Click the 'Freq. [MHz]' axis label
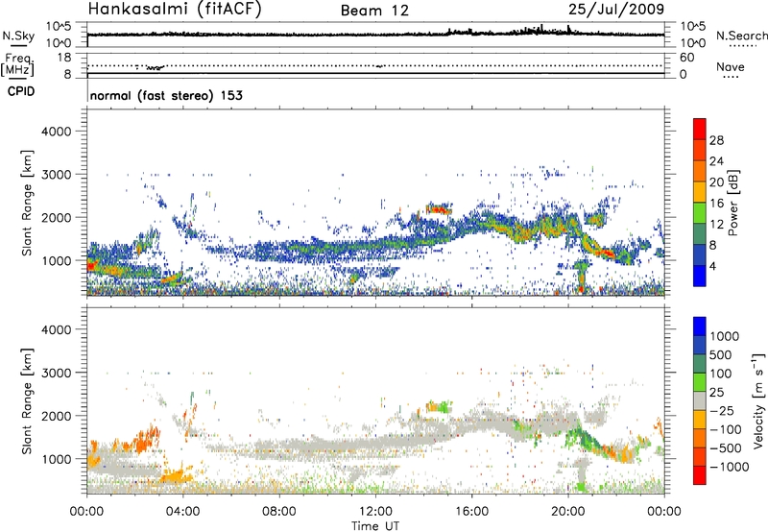This screenshot has width=768, height=532. 17,65
